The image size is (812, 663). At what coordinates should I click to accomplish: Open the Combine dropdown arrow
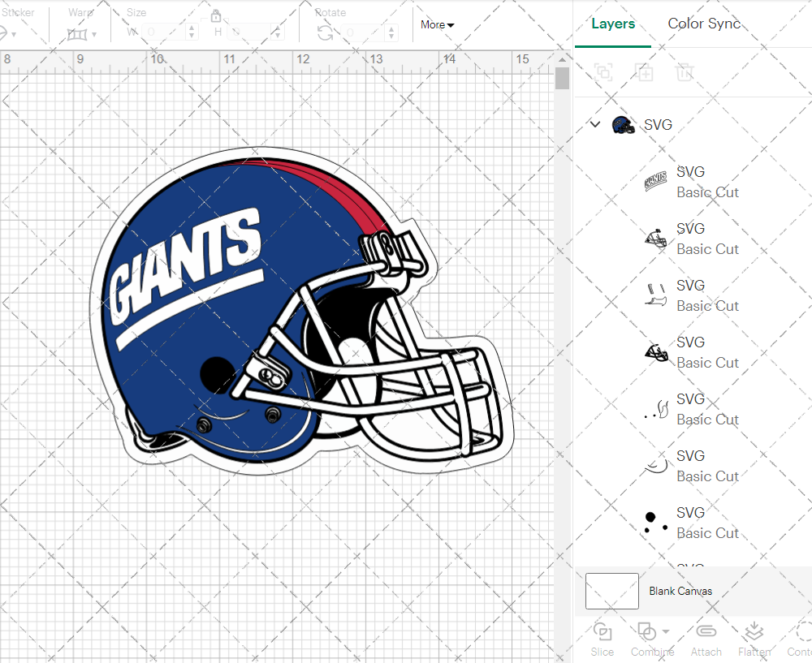click(x=666, y=631)
